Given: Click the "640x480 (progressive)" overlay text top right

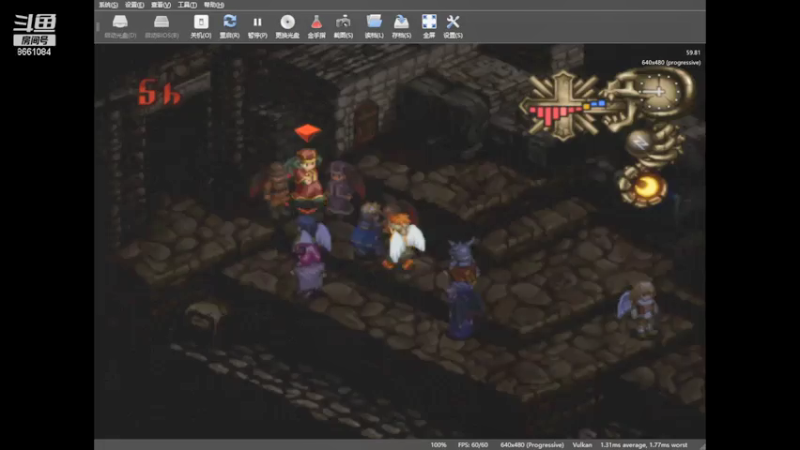Looking at the screenshot, I should [671, 63].
